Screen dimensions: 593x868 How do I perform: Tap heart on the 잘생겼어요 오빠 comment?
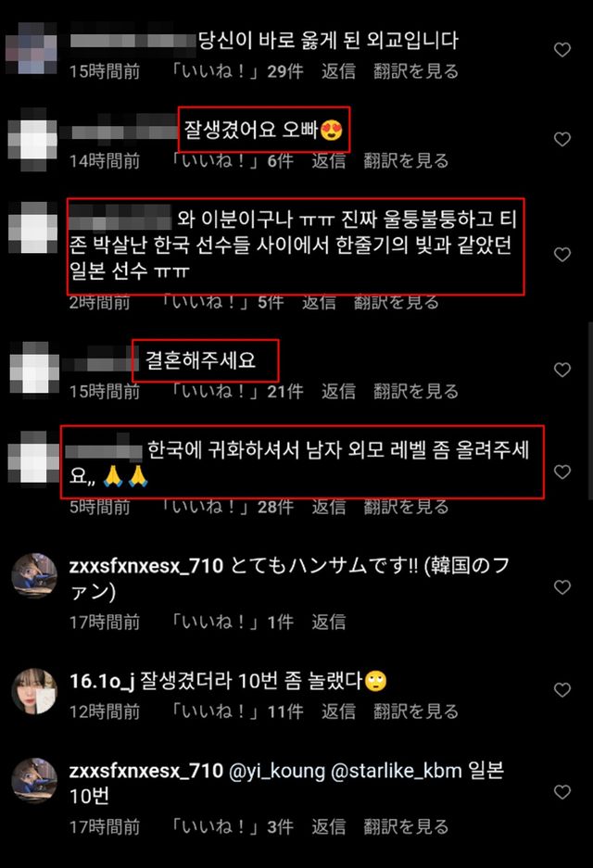[x=562, y=139]
